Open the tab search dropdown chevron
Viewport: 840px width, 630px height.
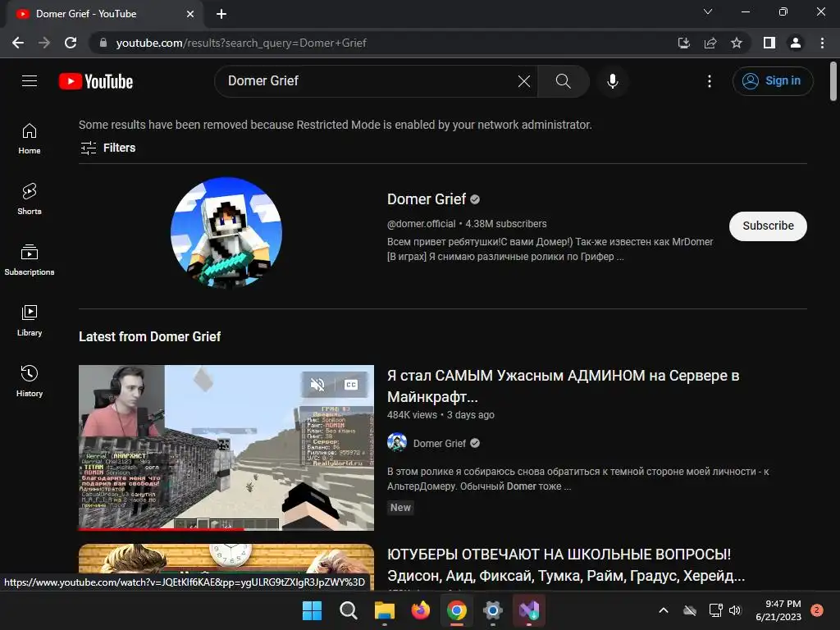708,11
